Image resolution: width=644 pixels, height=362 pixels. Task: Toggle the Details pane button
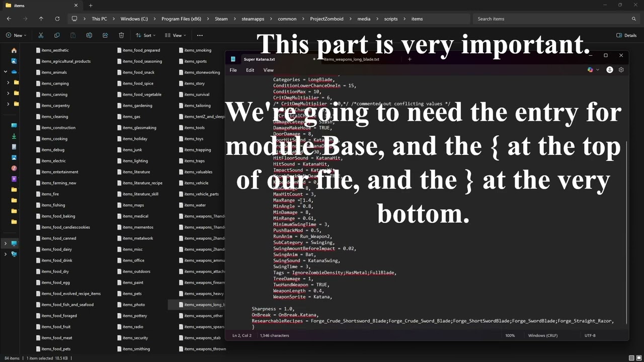(626, 35)
